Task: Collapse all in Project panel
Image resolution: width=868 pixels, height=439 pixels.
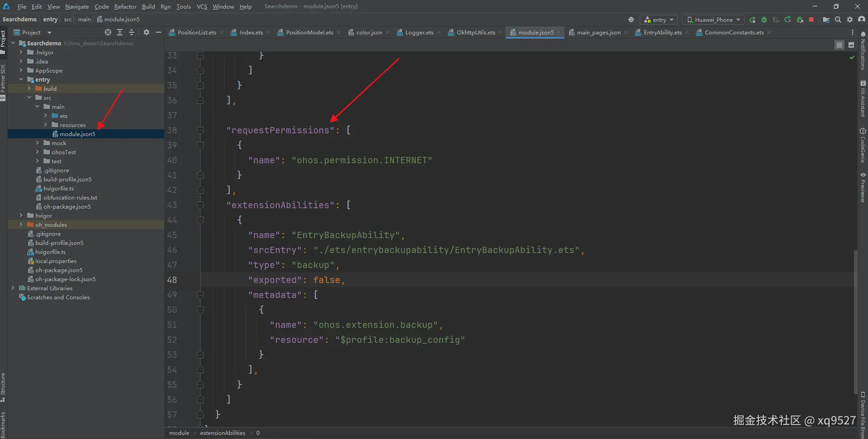Action: tap(132, 32)
